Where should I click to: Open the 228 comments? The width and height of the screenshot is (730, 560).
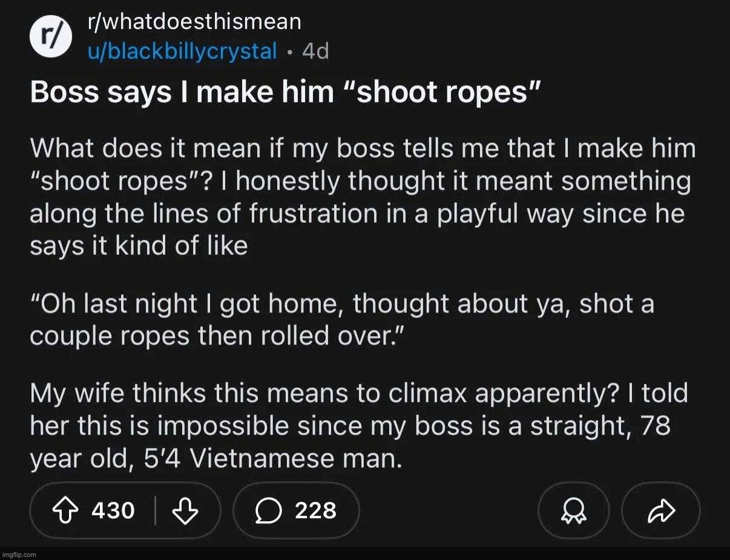[x=315, y=510]
